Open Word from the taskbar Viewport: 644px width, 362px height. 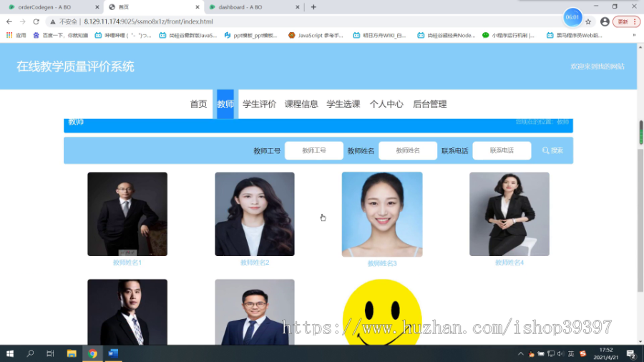(x=113, y=353)
